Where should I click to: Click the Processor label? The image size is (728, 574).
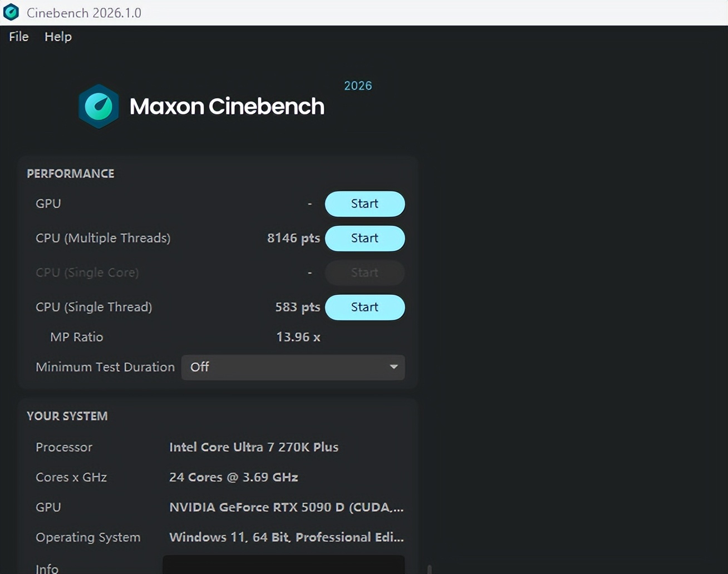pyautogui.click(x=64, y=447)
